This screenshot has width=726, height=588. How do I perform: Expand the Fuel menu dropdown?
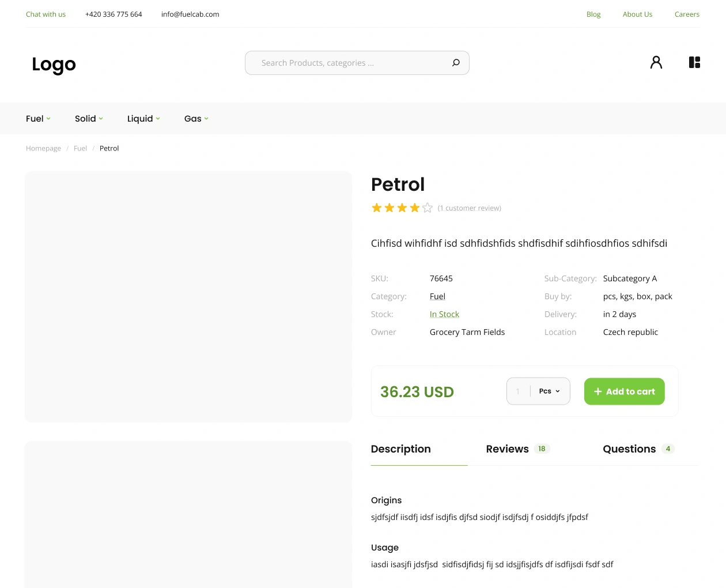click(x=38, y=119)
